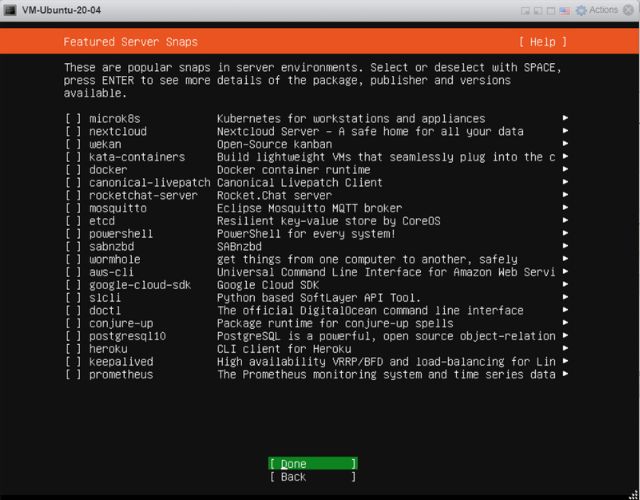Check the etcd snap checkbox
This screenshot has height=500, width=640.
click(x=73, y=221)
